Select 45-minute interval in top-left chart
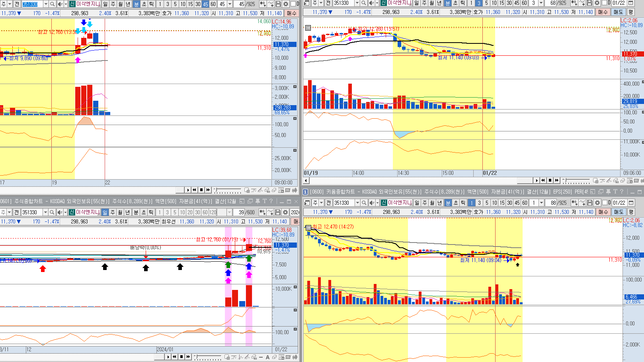Screen dimensions: 644x362 click(x=205, y=4)
